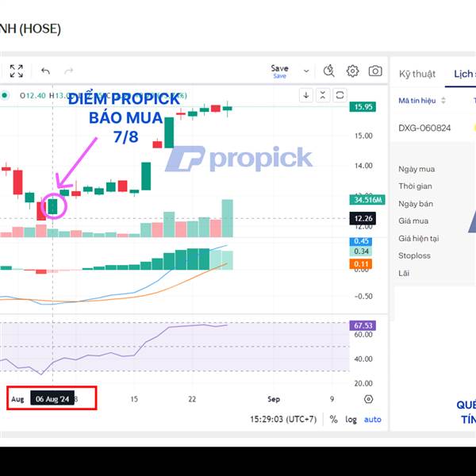
Task: Move pane down arrow icon
Action: coord(306,95)
